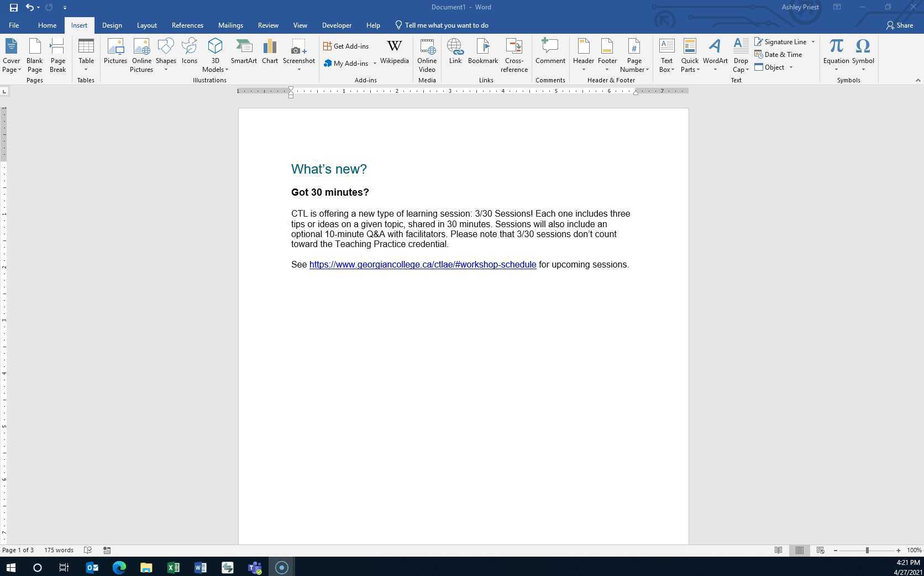Open Outlook from the taskbar
This screenshot has height=576, width=924.
(x=92, y=567)
